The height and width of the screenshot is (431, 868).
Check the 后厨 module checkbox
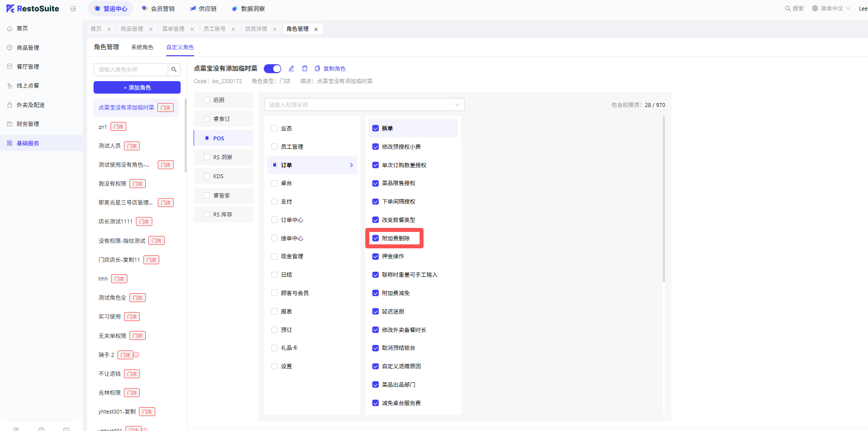(207, 100)
